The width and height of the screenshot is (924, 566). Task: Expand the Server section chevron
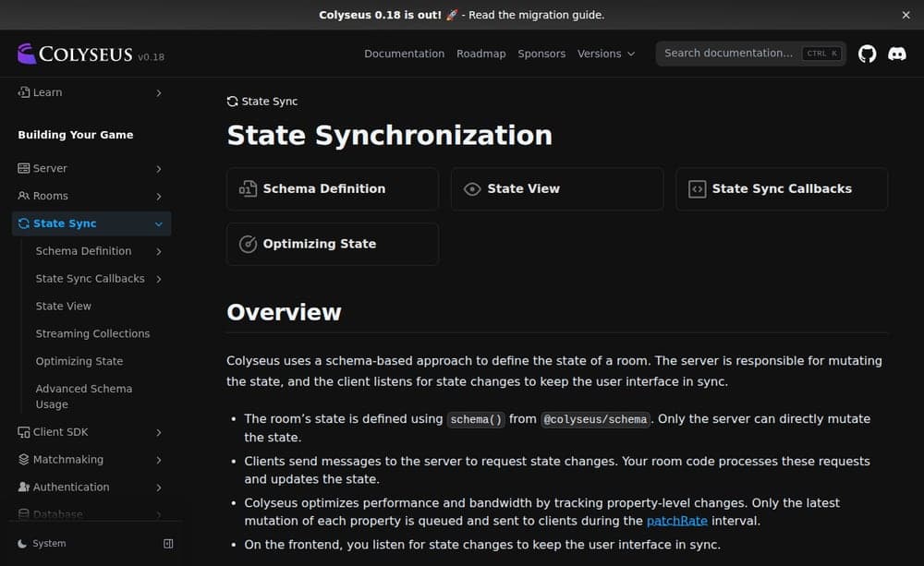pos(159,169)
